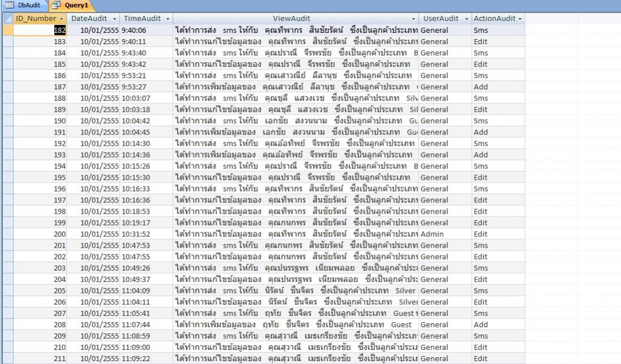Click the time cell 10:03:07
Screen dimensions: 621x364
(146, 98)
